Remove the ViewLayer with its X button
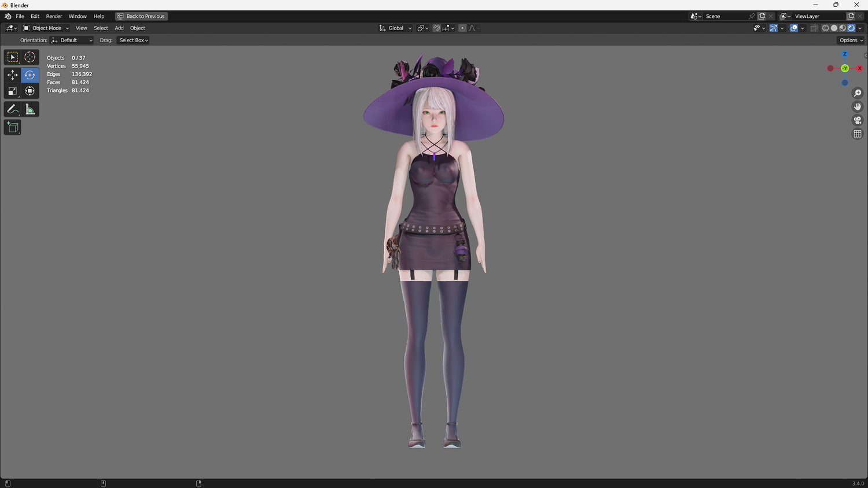868x488 pixels. pyautogui.click(x=860, y=16)
